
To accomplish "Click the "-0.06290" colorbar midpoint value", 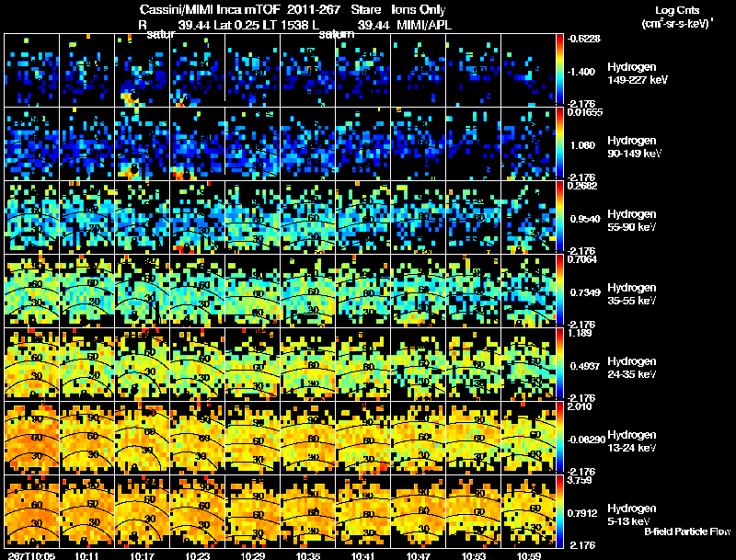I will [x=586, y=440].
